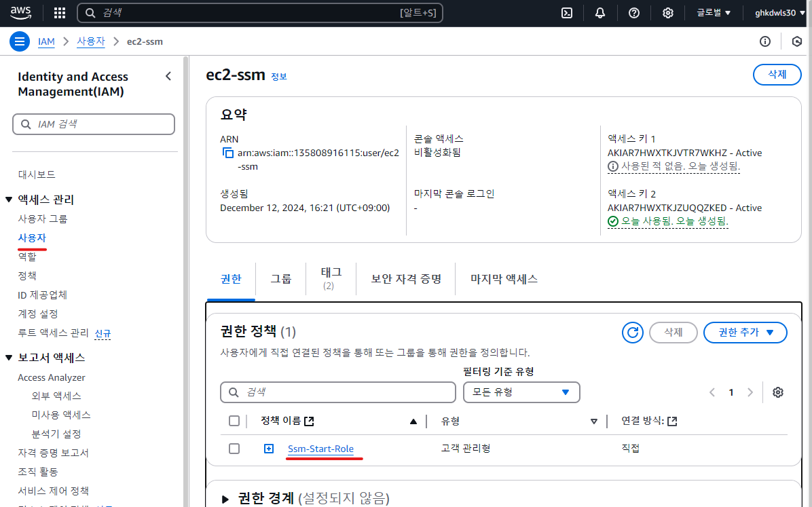Click the IAM breadcrumb link
This screenshot has height=507, width=812.
coord(46,41)
